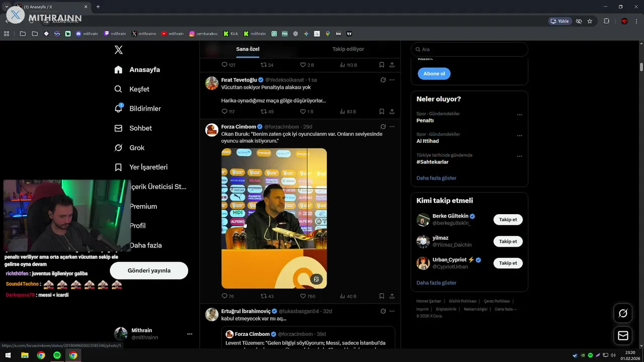
Task: Open Al Ittihad trending topic
Action: [428, 141]
